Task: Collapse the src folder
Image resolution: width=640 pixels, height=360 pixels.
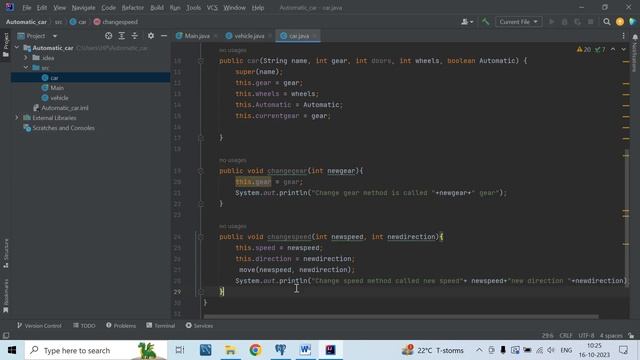Action: pyautogui.click(x=26, y=67)
